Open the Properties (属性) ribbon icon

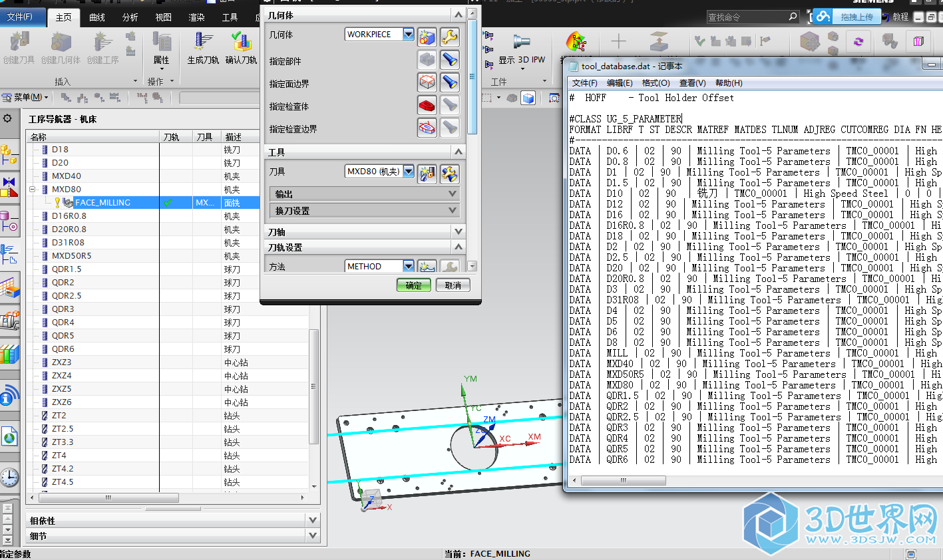click(x=162, y=43)
